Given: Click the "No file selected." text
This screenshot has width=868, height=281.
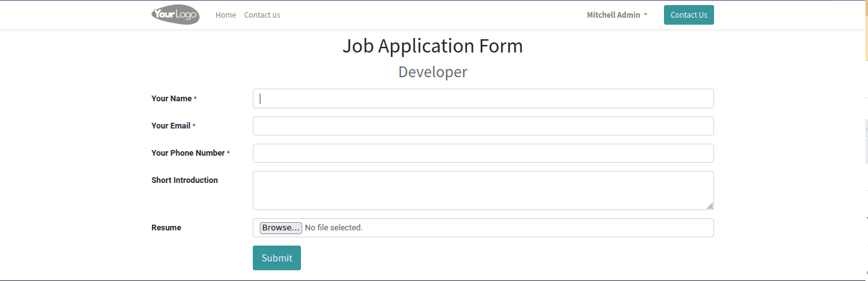Looking at the screenshot, I should [x=334, y=228].
